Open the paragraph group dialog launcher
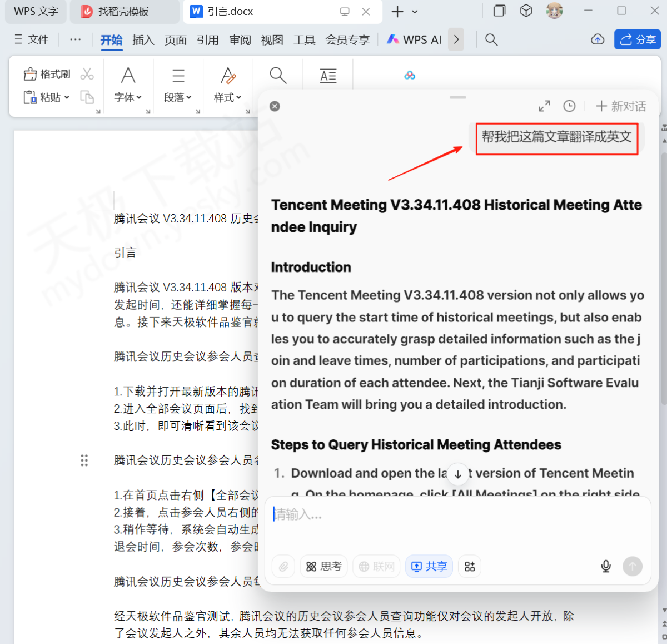The width and height of the screenshot is (667, 644). click(198, 112)
